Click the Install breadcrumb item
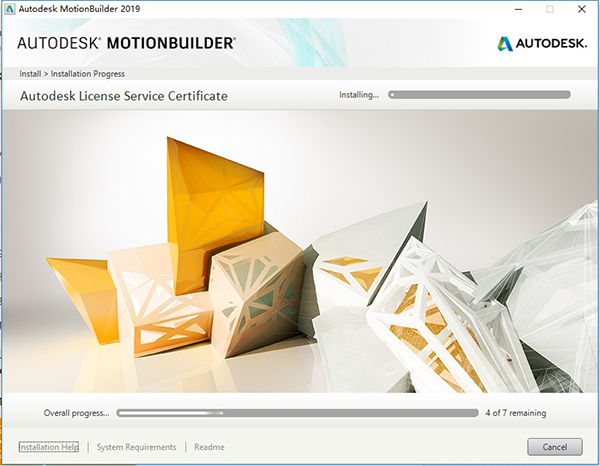 (30, 74)
